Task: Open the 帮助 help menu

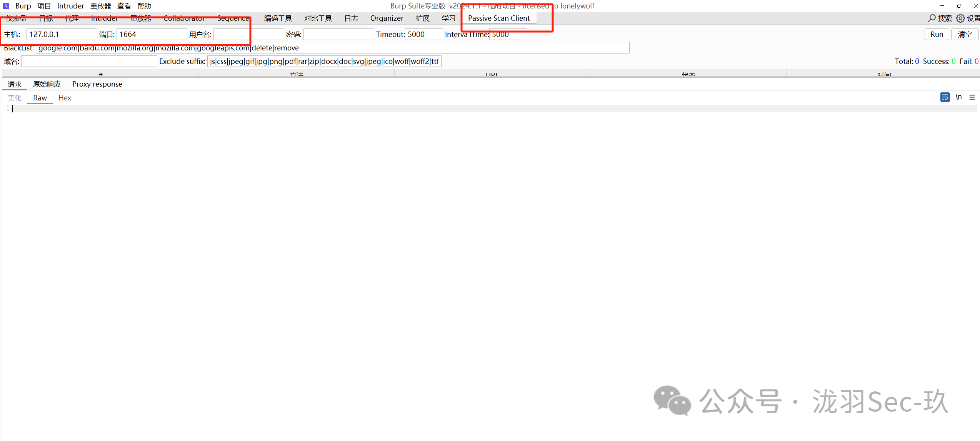Action: point(144,6)
